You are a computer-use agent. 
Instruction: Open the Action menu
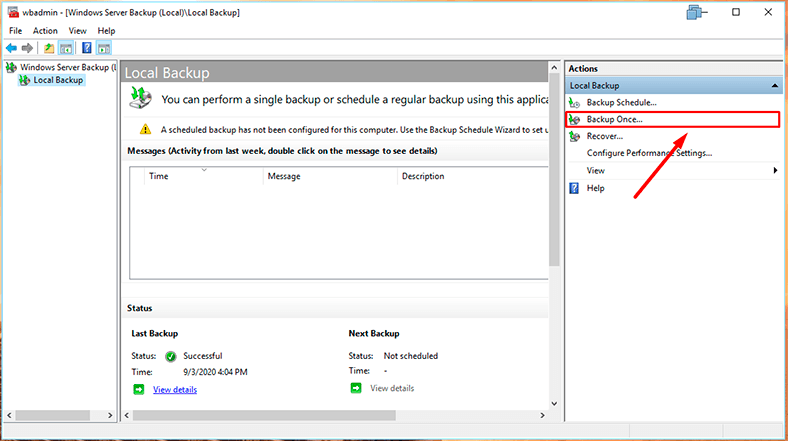coord(45,31)
